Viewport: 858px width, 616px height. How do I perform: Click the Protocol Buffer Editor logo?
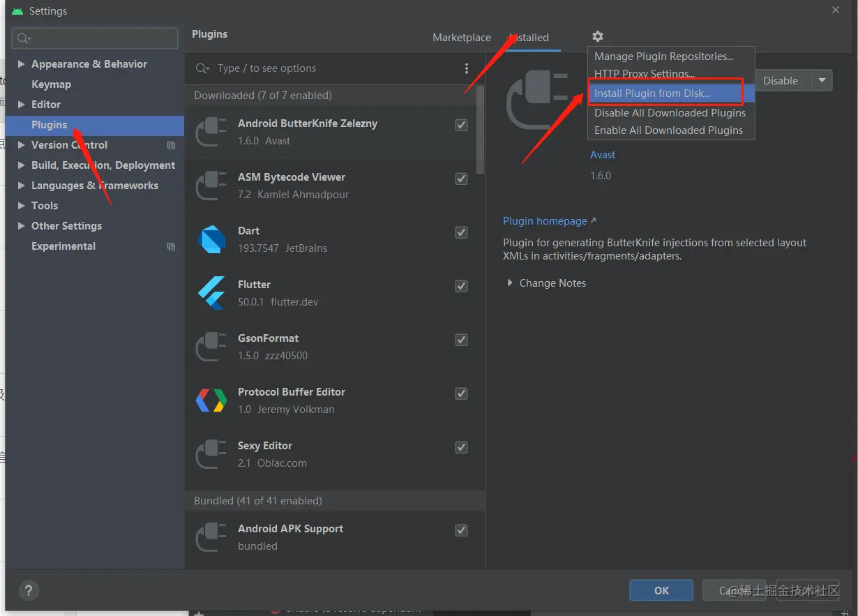[x=211, y=400]
